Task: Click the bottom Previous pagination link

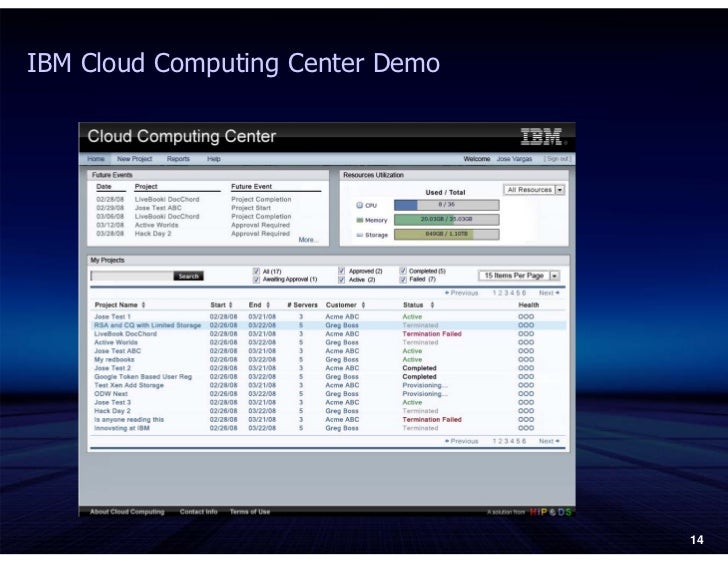Action: point(462,441)
